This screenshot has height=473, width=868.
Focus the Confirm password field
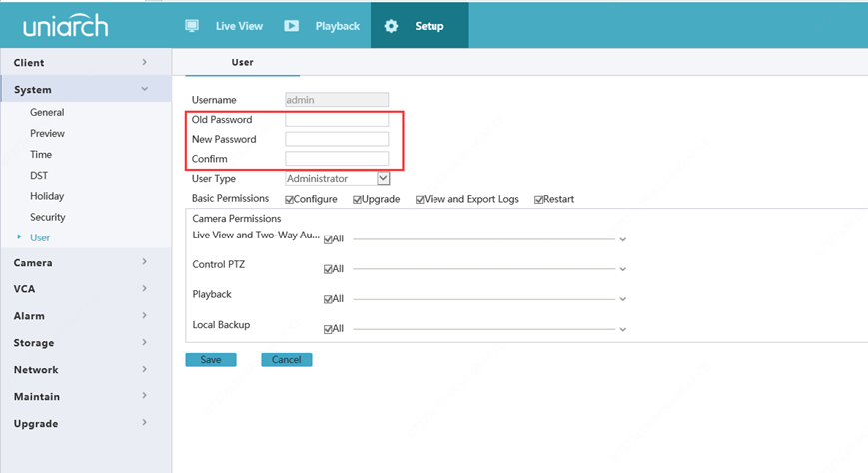[x=337, y=159]
